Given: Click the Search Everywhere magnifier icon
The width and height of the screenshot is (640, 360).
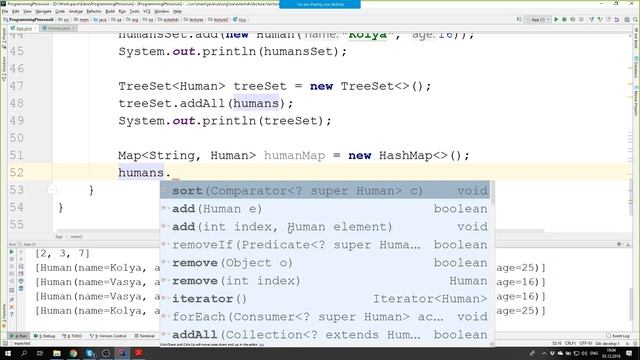Looking at the screenshot, I should pos(636,19).
